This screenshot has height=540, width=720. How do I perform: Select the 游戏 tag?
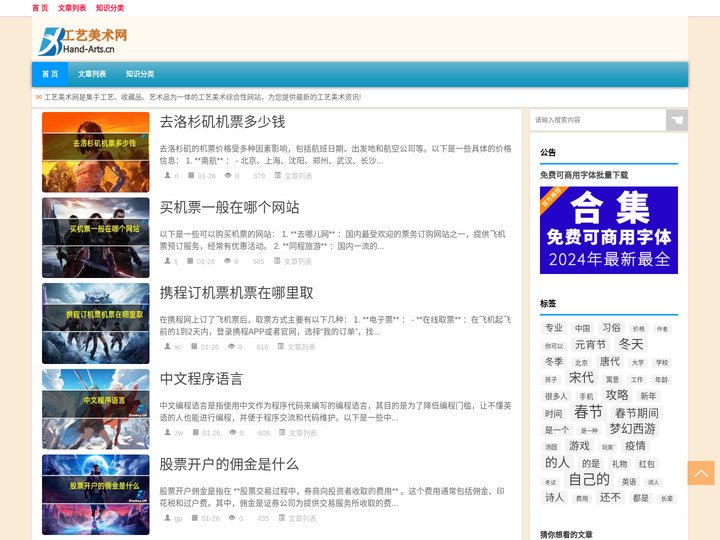point(579,445)
